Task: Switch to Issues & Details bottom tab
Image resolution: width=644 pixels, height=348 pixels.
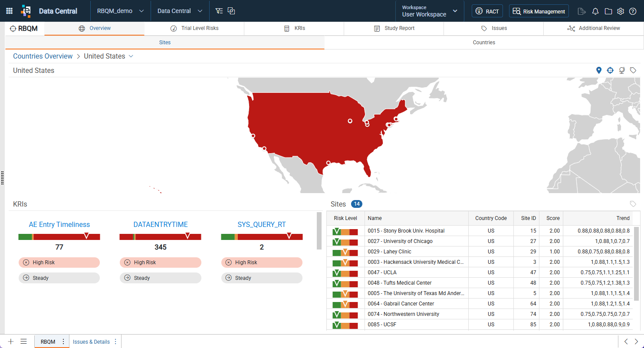Action: click(x=91, y=341)
